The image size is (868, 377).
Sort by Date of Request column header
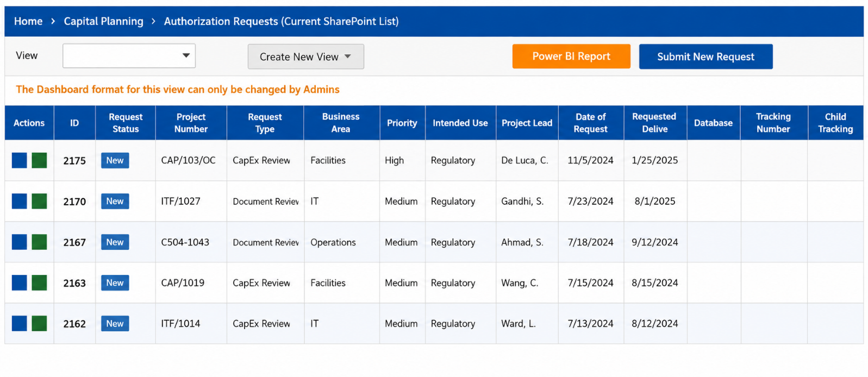coord(591,123)
